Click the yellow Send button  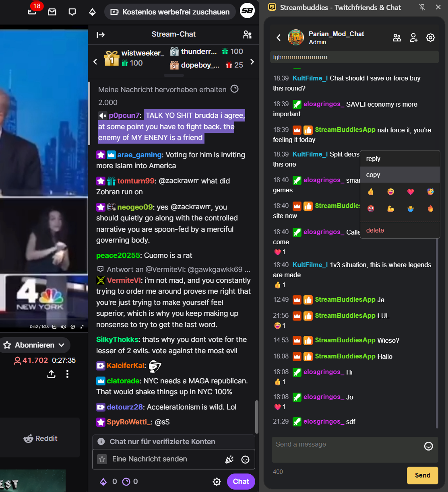[x=423, y=475]
